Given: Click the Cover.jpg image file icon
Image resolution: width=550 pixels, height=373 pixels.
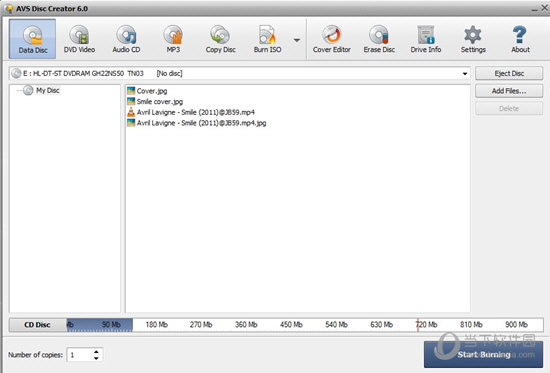Looking at the screenshot, I should (131, 91).
